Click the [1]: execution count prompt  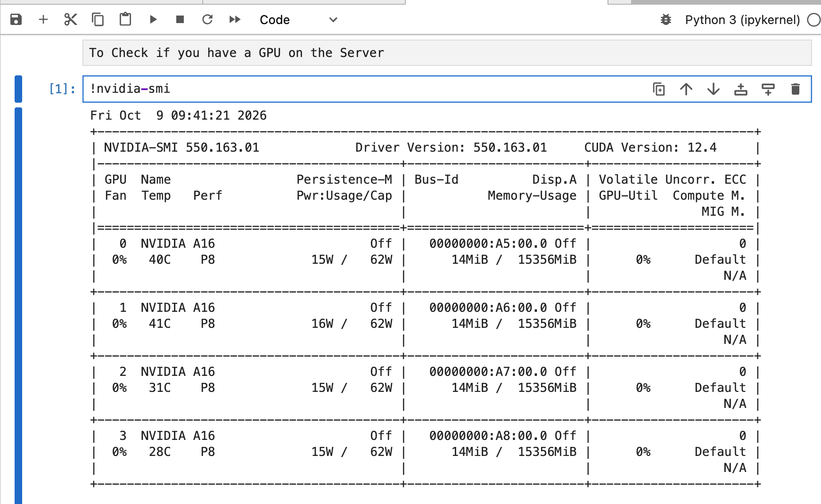coord(62,89)
